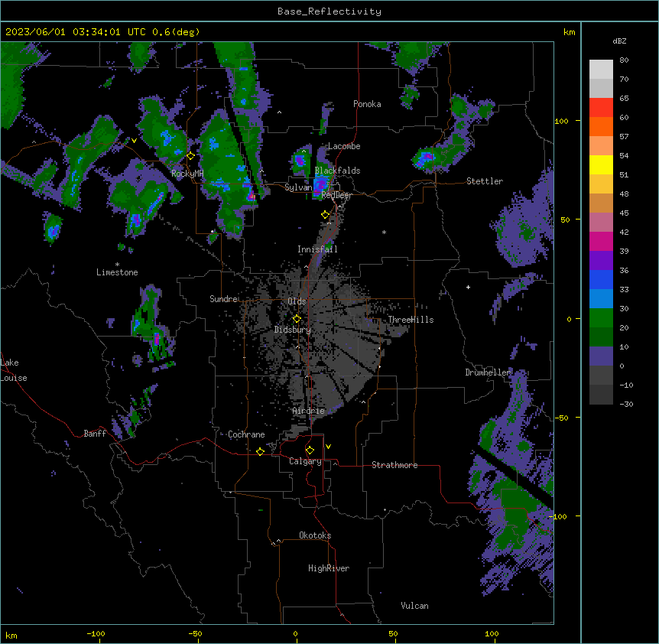Click the yellow diamond marker near RockyMH
Image resolution: width=659 pixels, height=644 pixels.
click(190, 156)
